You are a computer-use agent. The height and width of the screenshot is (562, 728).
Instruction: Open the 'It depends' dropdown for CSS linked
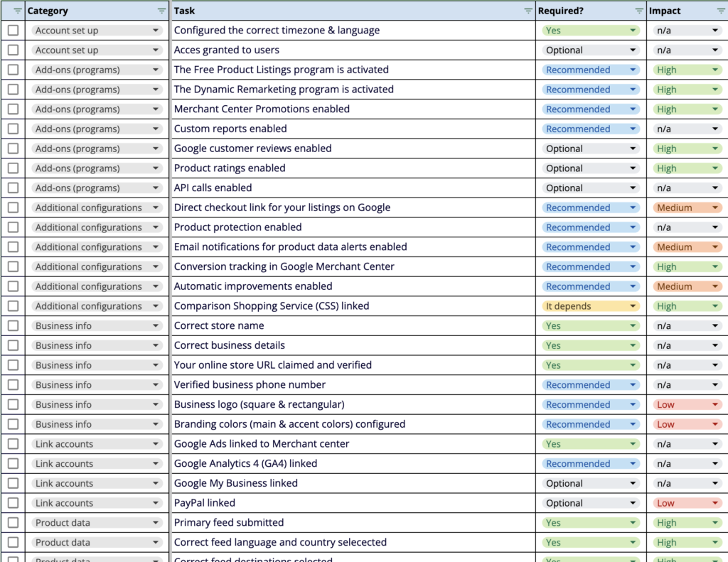(632, 306)
